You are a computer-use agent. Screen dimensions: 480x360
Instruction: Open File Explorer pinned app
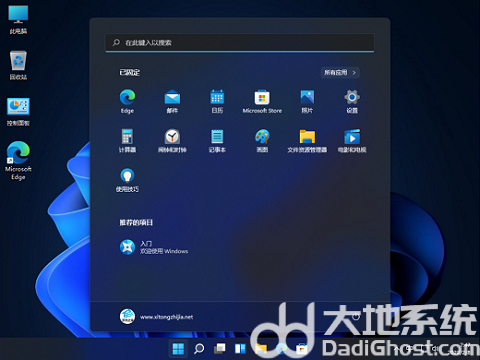tap(307, 141)
